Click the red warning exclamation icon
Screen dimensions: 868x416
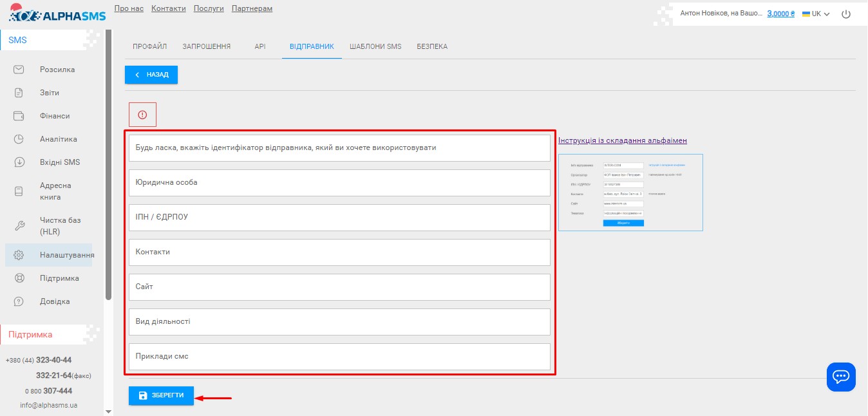point(142,115)
